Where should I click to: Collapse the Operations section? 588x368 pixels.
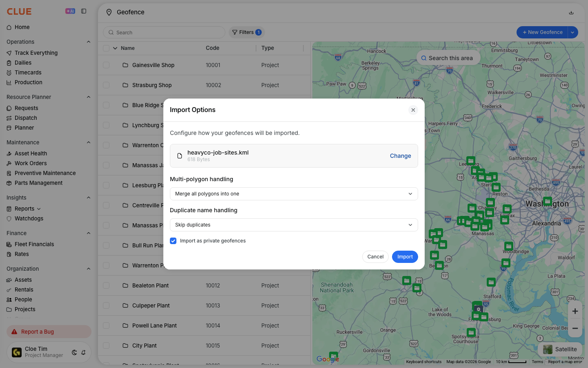click(89, 42)
